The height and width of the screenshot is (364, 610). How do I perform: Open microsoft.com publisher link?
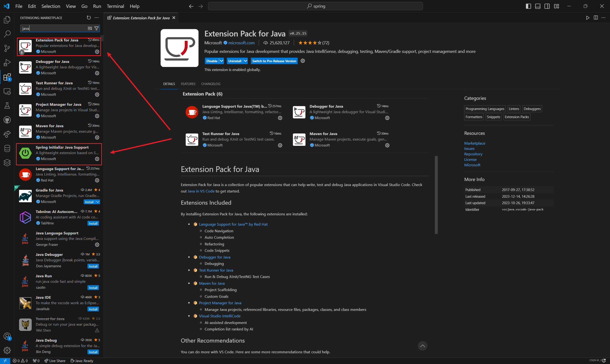click(x=241, y=43)
